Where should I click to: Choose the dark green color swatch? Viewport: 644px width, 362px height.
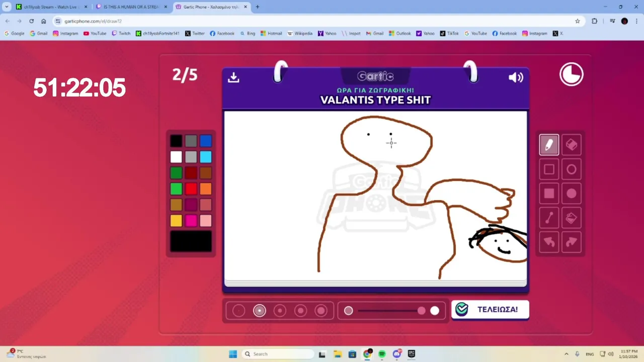coord(176,173)
